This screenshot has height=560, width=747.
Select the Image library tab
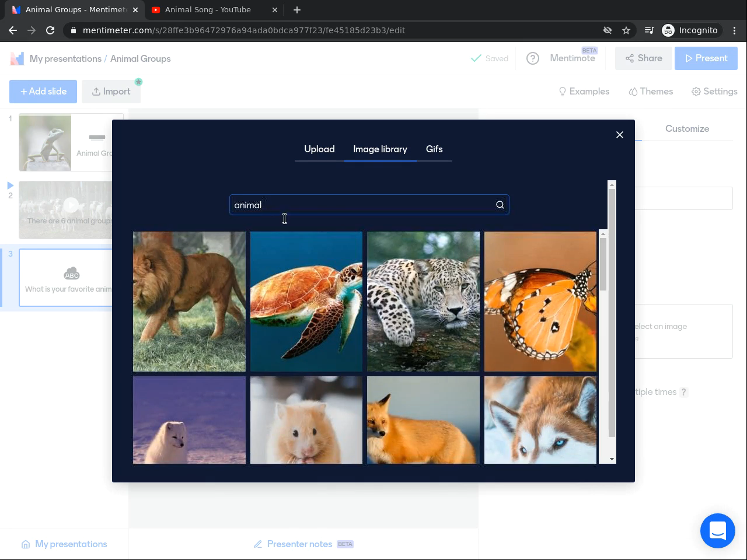(380, 149)
